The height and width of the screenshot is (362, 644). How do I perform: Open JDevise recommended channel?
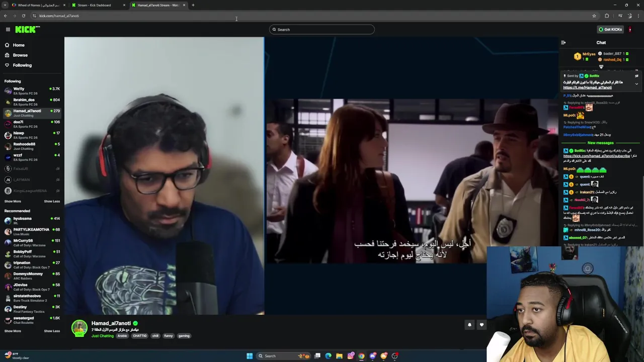[31, 287]
